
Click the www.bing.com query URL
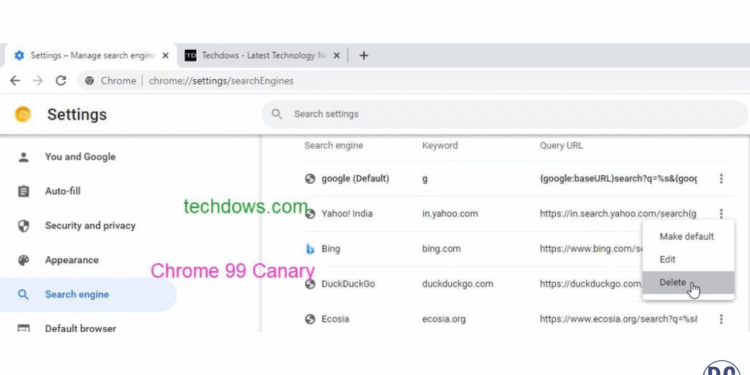(x=591, y=249)
